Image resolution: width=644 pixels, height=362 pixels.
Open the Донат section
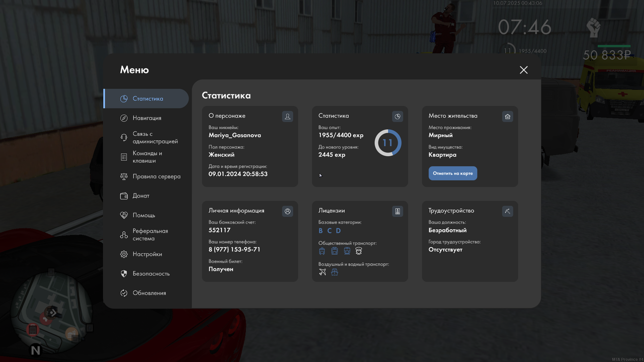(146, 196)
